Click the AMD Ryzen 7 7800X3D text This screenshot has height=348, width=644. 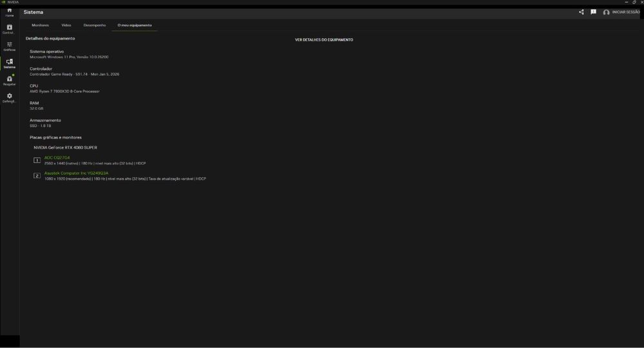coord(64,92)
